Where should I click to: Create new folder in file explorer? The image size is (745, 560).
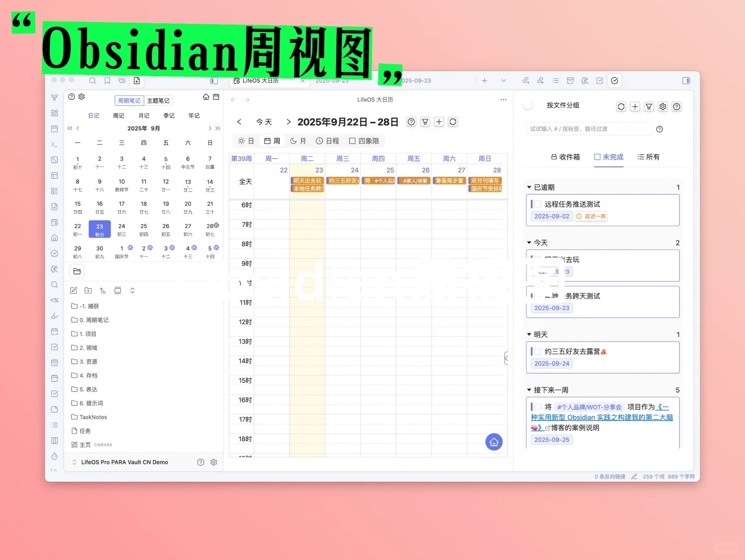(88, 290)
